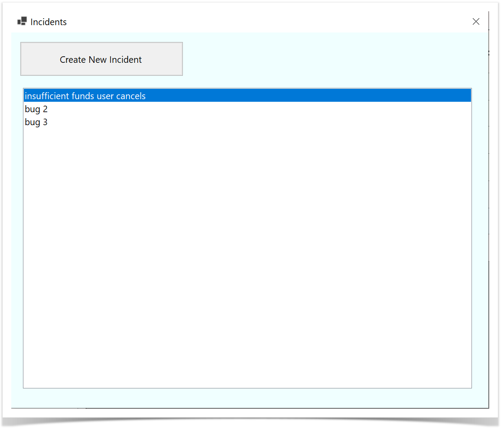This screenshot has width=504, height=430.
Task: Click the blank title bar area beside Incidents
Action: (260, 22)
